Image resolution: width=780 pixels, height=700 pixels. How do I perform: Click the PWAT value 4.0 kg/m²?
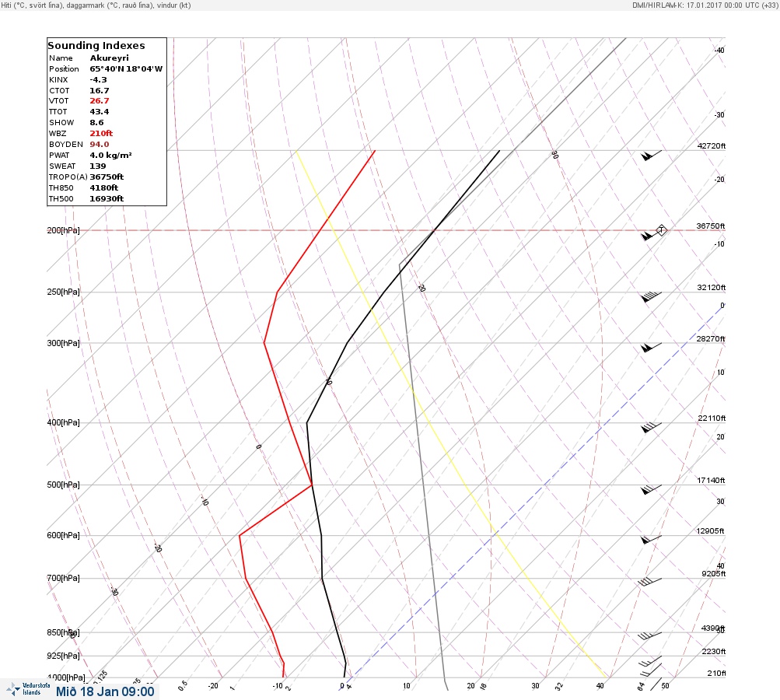coord(110,156)
